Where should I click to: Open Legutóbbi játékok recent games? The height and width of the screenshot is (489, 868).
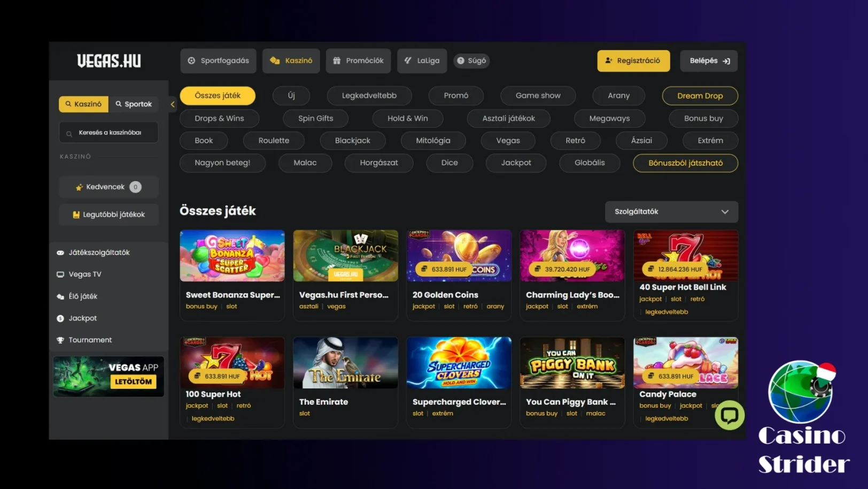pos(108,215)
